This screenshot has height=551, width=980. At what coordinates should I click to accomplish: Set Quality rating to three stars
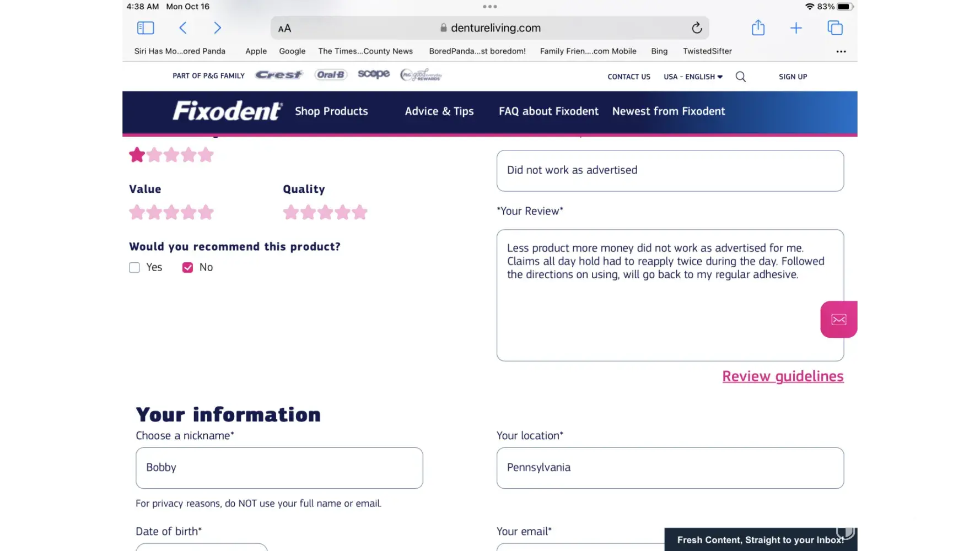coord(326,212)
